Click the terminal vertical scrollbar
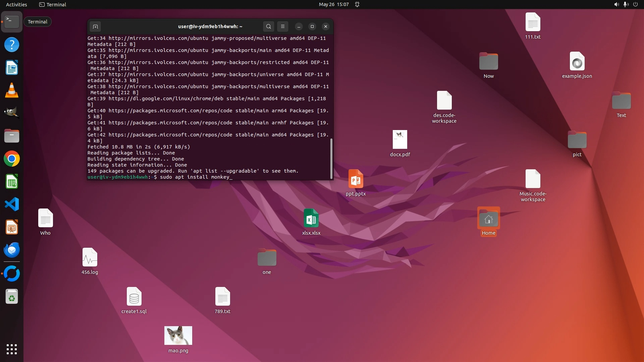Viewport: 644px width, 362px height. [331, 159]
